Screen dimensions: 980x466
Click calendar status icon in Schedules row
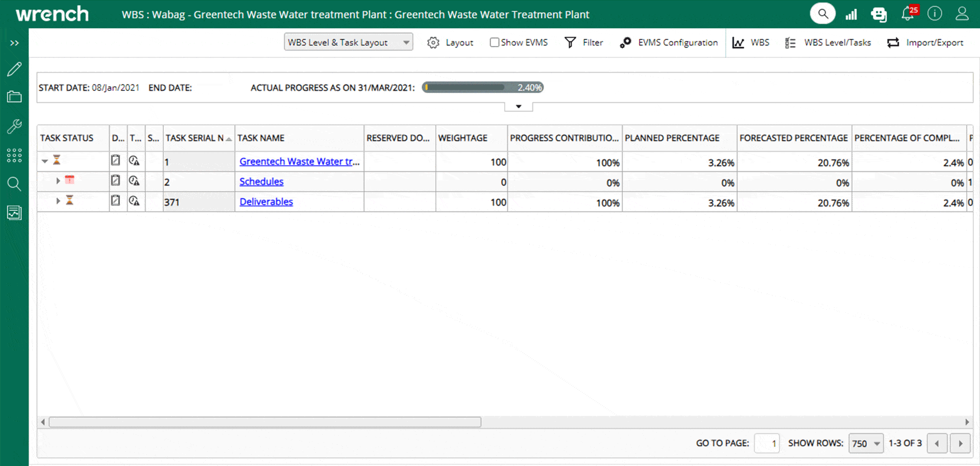pos(69,180)
